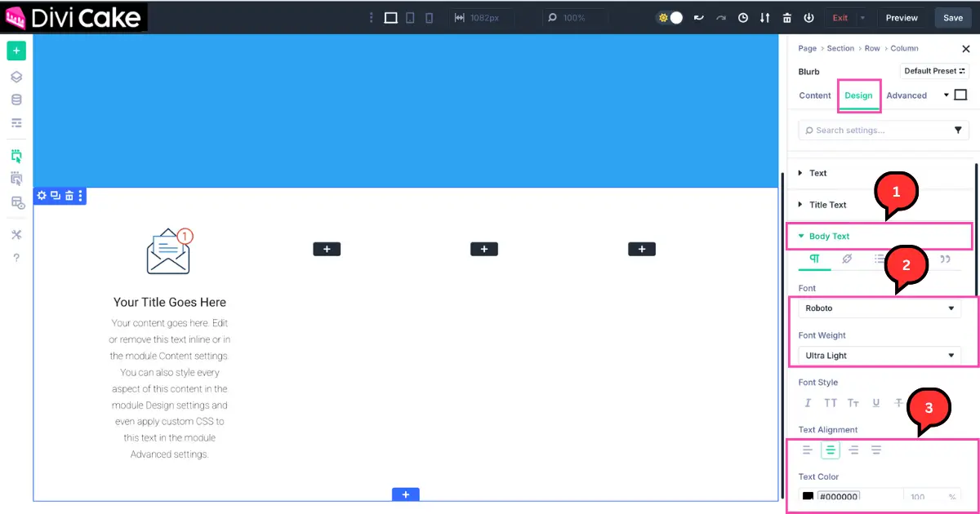Select the paragraph body text sub-tab
980x514 pixels.
coord(814,259)
